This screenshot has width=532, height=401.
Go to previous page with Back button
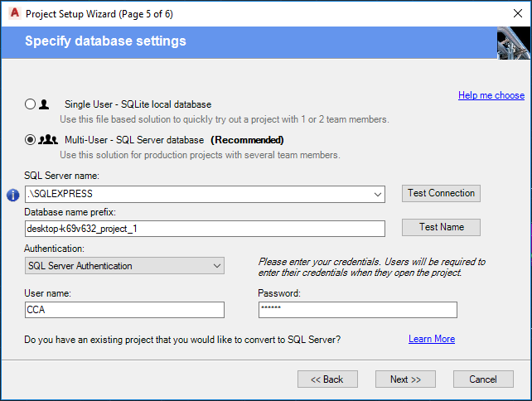pos(327,379)
